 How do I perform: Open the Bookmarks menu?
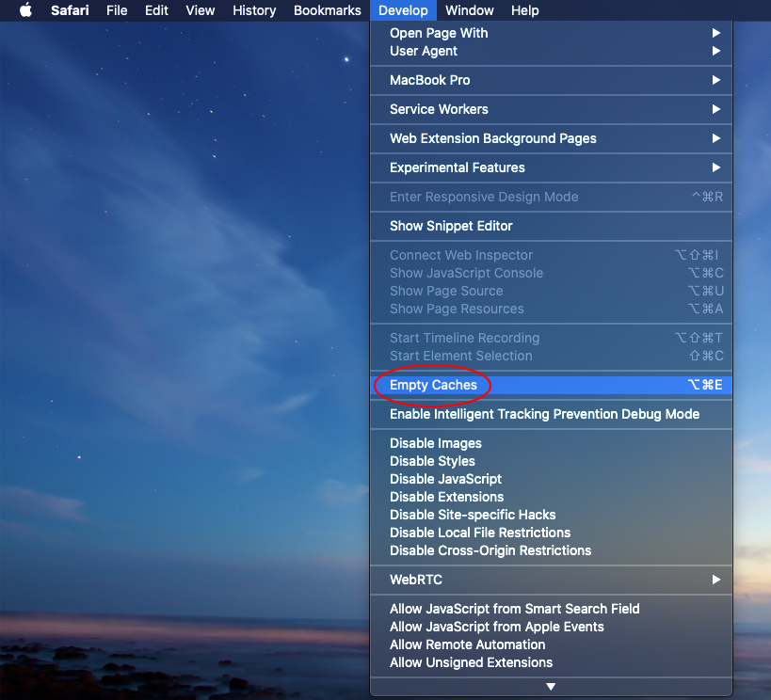coord(327,10)
